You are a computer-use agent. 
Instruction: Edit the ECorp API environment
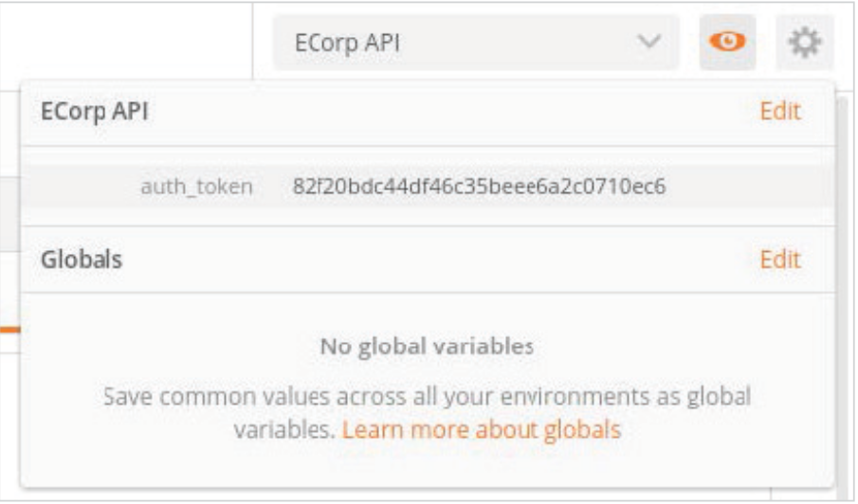pyautogui.click(x=780, y=112)
